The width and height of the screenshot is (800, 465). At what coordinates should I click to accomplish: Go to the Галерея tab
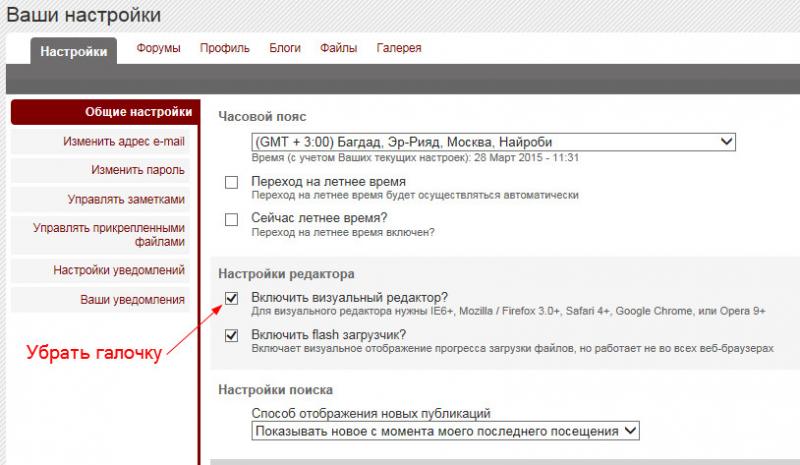[x=399, y=48]
